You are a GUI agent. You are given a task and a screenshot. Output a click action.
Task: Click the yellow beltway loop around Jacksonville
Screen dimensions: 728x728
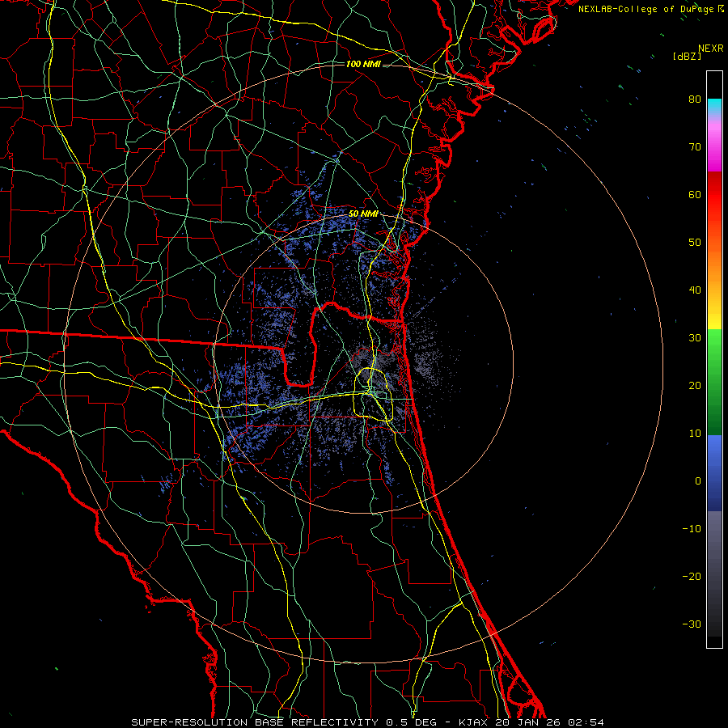point(373,394)
